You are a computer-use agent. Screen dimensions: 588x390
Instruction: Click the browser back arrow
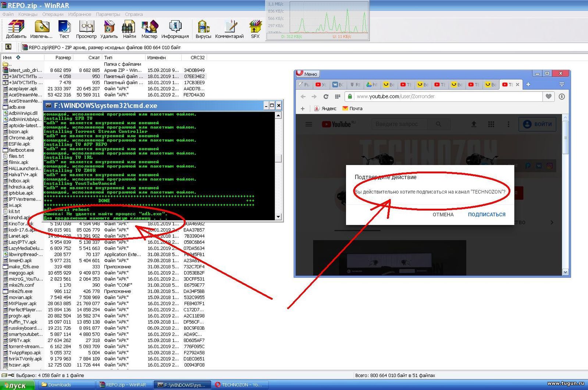303,96
